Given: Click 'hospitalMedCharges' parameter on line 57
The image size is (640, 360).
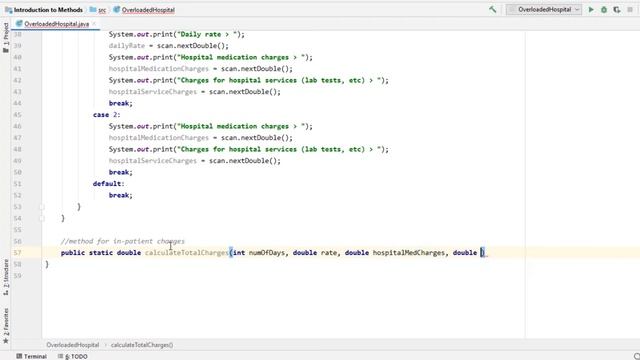Looking at the screenshot, I should tap(409, 253).
